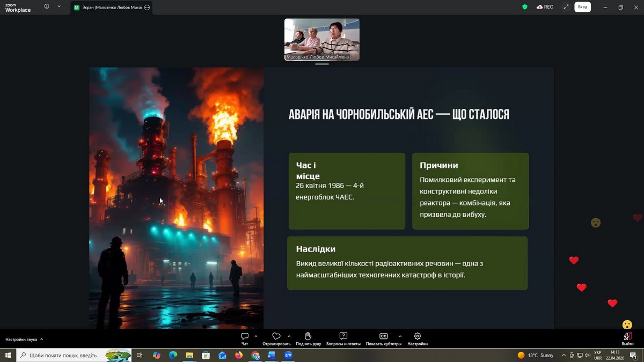The image size is (644, 362).
Task: Leave the meeting via exit icon
Action: point(627,337)
